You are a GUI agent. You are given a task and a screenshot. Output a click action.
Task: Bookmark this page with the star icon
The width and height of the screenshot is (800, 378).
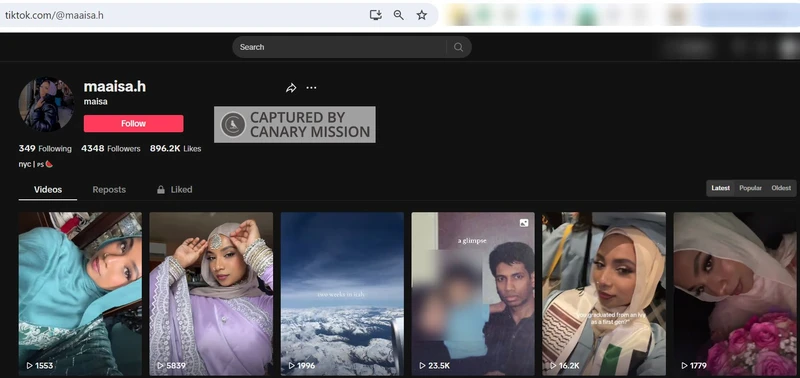click(x=421, y=15)
